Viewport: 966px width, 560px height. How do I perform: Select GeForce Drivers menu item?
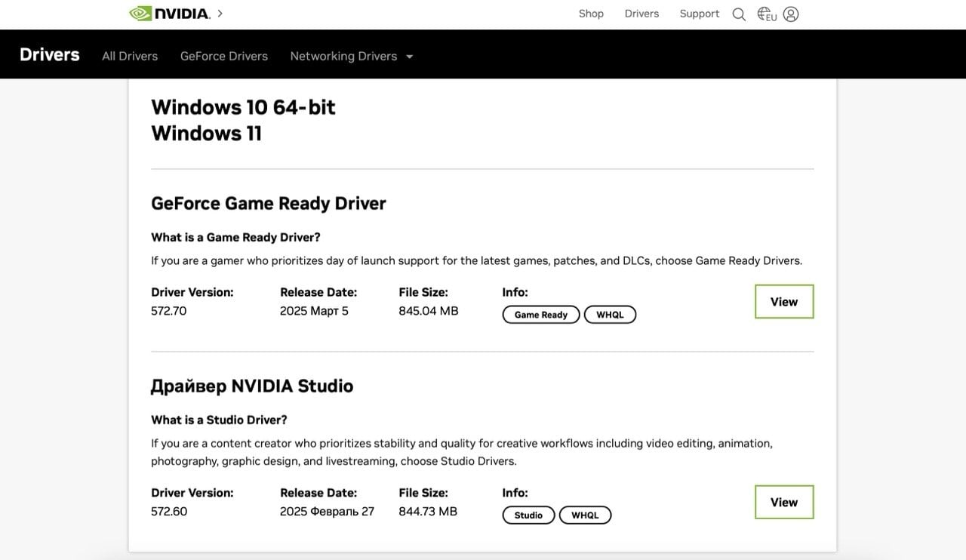tap(224, 56)
